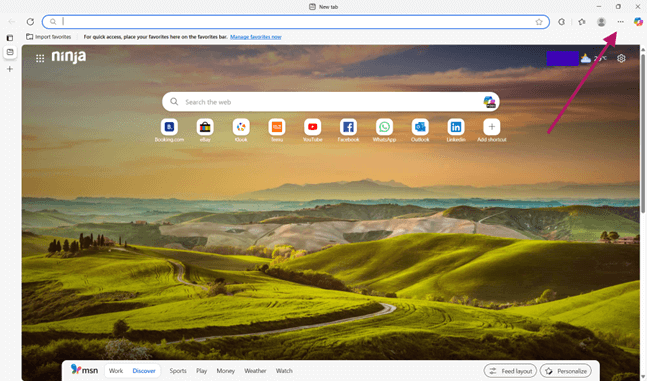647x381 pixels.
Task: Open page settings gear icon
Action: point(621,58)
